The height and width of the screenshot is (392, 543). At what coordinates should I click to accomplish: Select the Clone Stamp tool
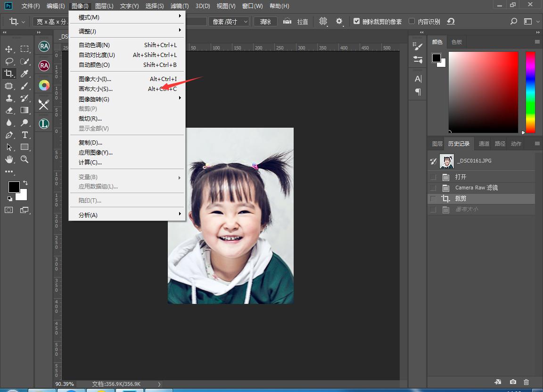(8, 98)
